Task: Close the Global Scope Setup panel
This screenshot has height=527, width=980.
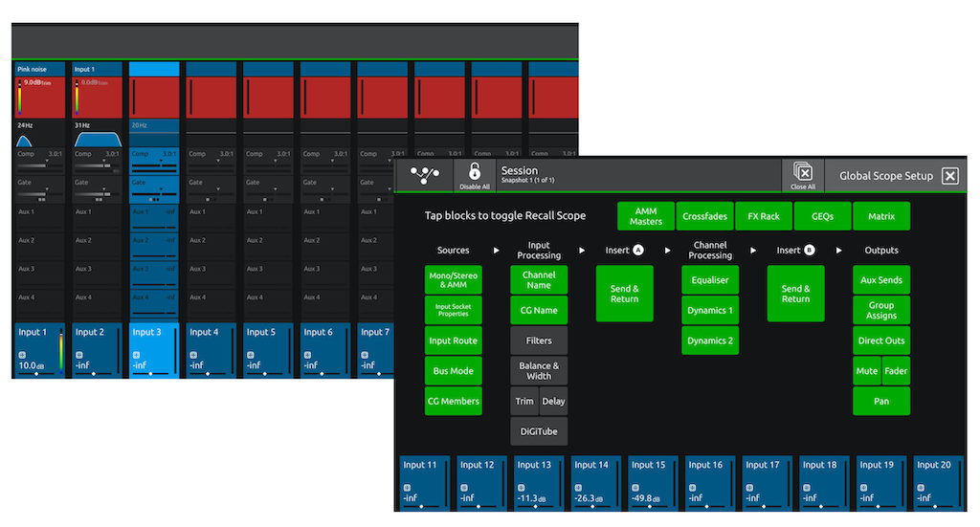Action: pos(949,176)
